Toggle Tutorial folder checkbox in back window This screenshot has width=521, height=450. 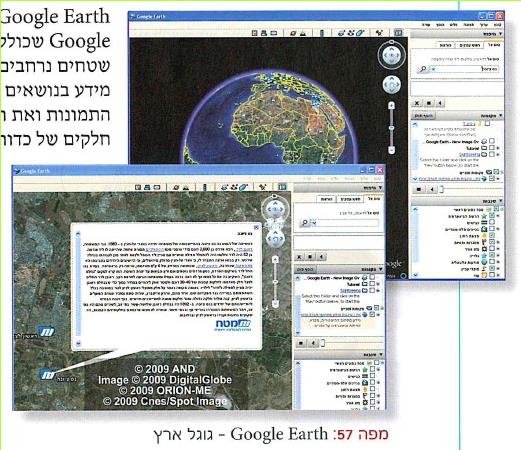click(491, 148)
